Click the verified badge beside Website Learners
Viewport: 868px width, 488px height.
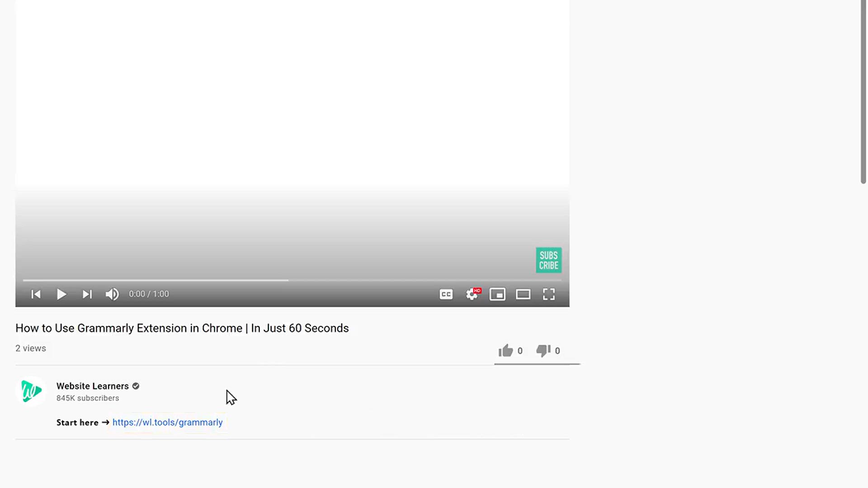136,386
